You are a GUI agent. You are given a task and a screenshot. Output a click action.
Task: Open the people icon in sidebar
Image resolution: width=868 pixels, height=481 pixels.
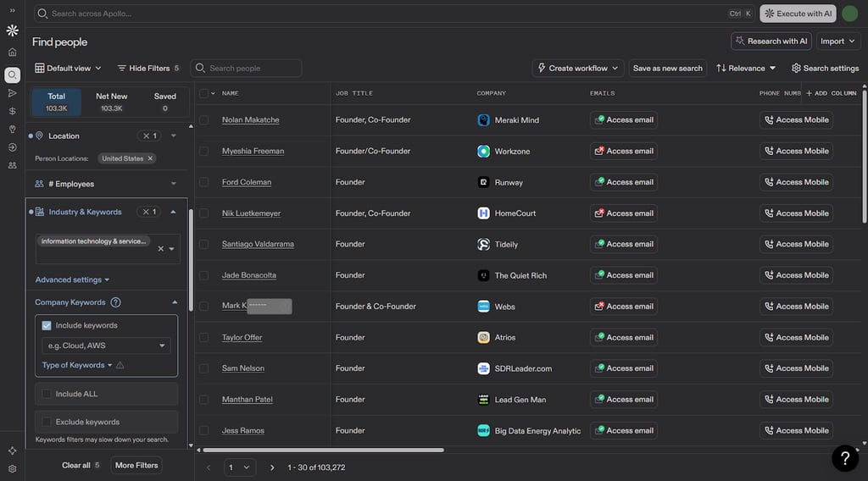coord(12,165)
